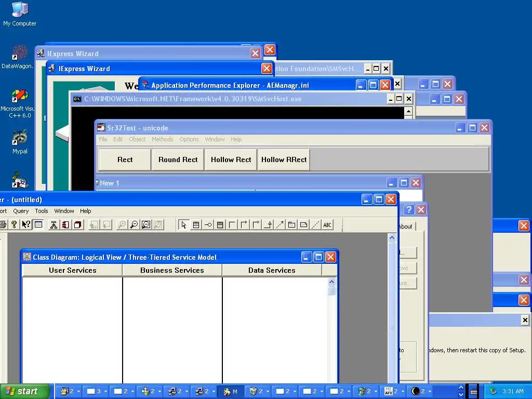Click the User Services column header
The height and width of the screenshot is (399, 532).
[72, 270]
